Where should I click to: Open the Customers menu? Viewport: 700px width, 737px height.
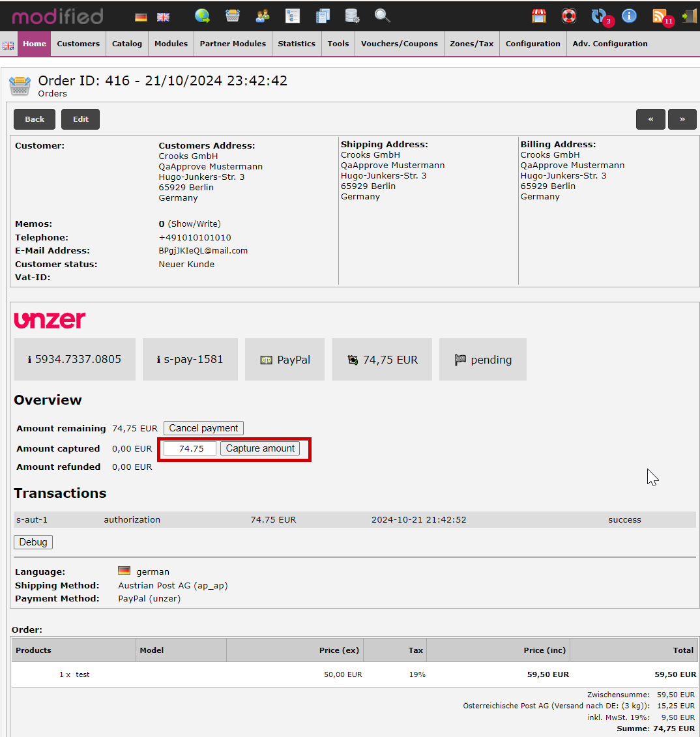78,44
